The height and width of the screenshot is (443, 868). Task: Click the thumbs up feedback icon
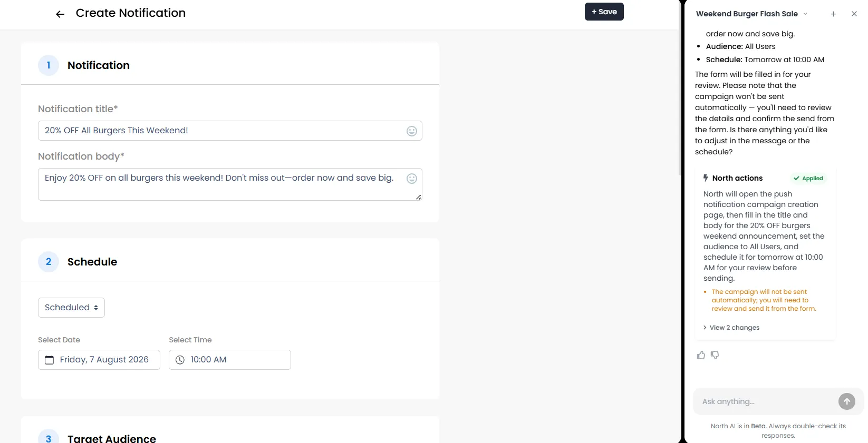pyautogui.click(x=701, y=355)
